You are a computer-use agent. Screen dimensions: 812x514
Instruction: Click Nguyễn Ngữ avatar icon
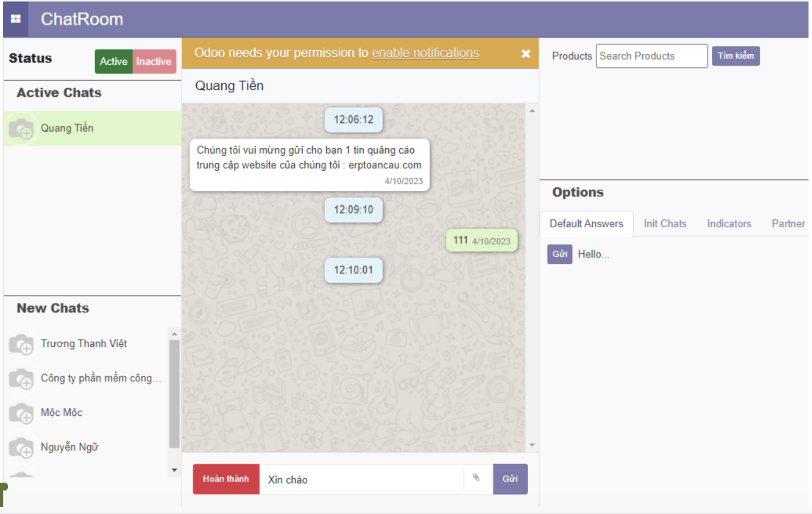[x=21, y=448]
